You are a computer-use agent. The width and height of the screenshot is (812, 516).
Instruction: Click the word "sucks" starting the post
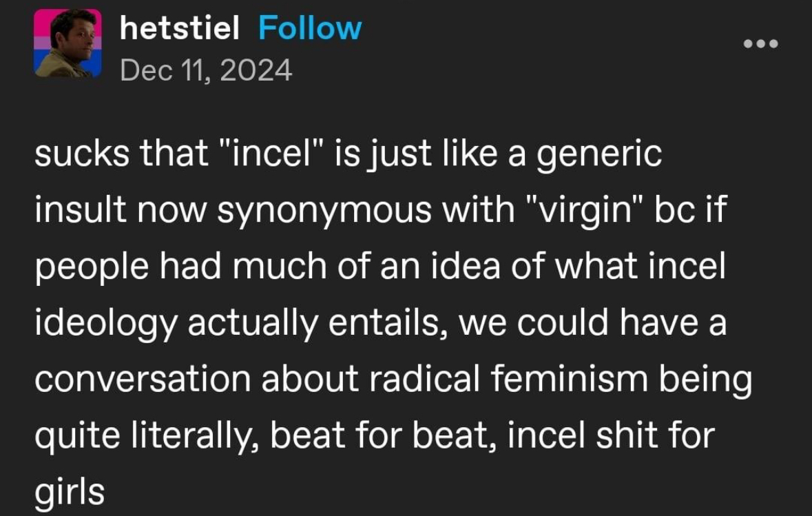[82, 154]
